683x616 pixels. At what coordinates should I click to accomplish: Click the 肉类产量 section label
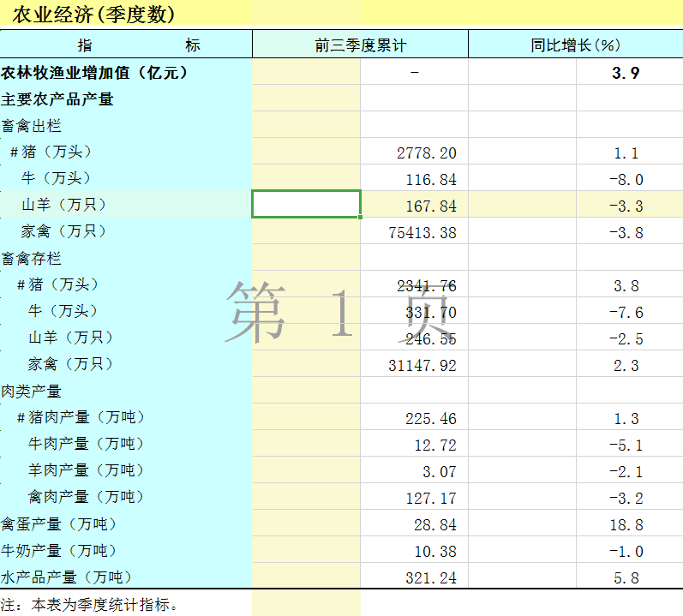point(32,392)
